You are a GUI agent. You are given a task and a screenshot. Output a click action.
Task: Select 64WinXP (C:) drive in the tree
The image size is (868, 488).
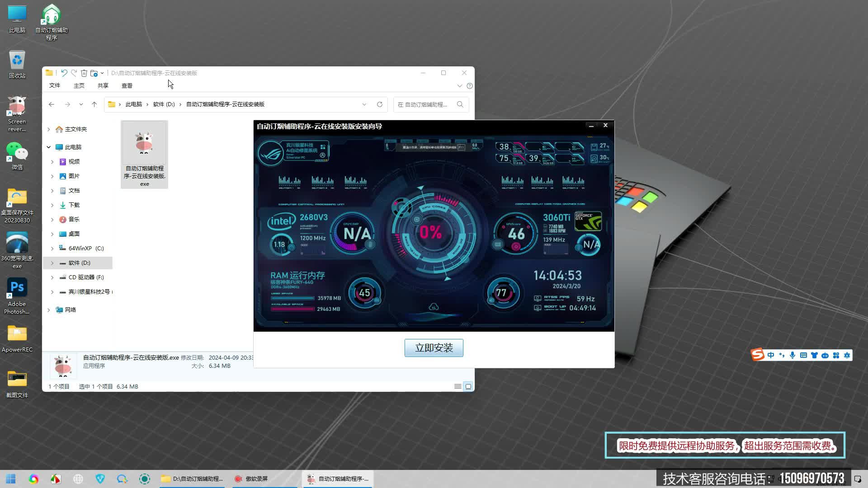[x=86, y=249]
